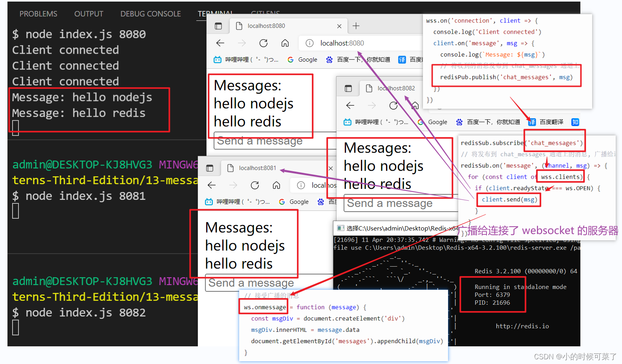Switch to the OUTPUT panel tab
The image size is (622, 364).
[89, 14]
